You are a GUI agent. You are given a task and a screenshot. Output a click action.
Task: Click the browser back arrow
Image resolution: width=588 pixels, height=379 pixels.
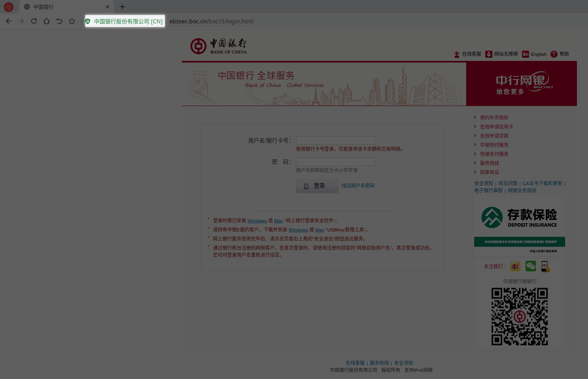point(9,21)
